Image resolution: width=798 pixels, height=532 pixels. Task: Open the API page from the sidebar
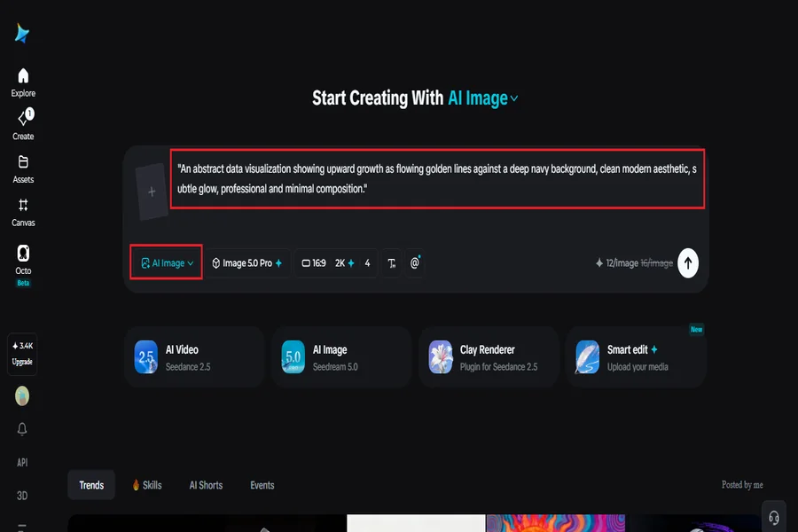(22, 462)
